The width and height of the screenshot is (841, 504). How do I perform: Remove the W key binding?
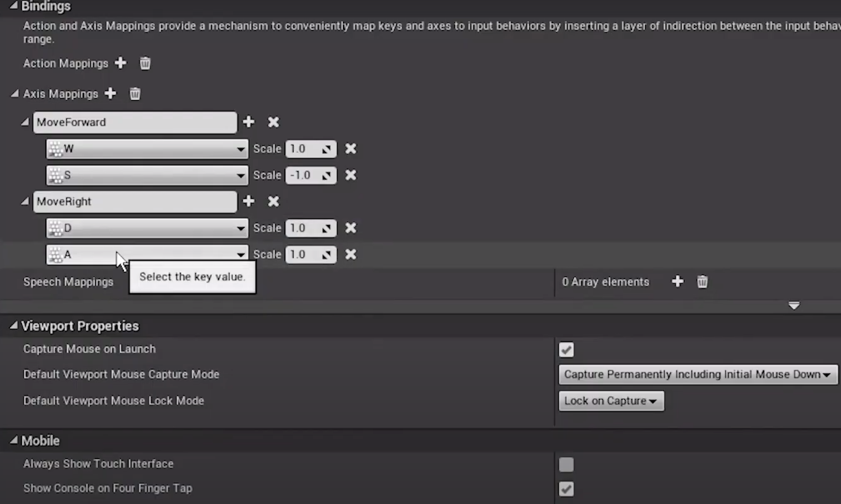coord(351,149)
